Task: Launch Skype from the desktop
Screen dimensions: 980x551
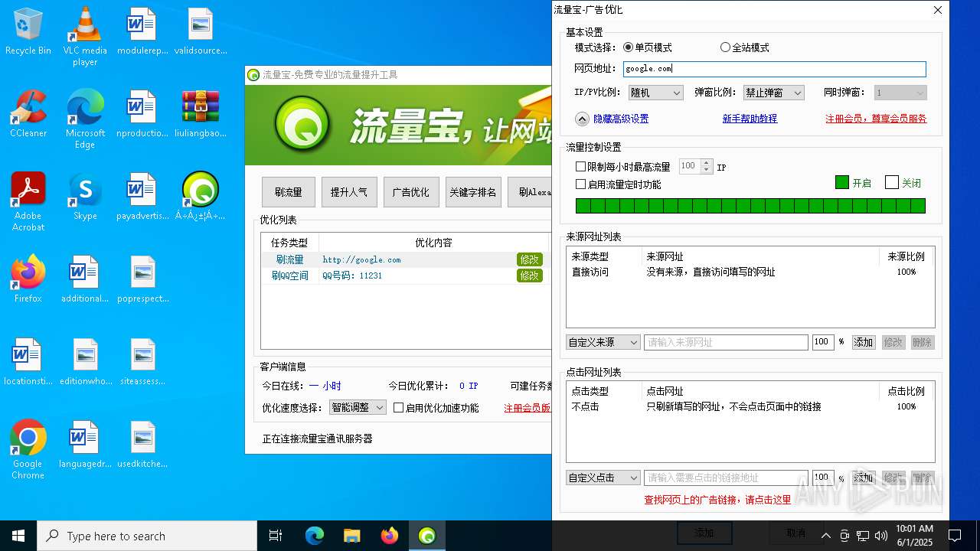Action: point(85,196)
